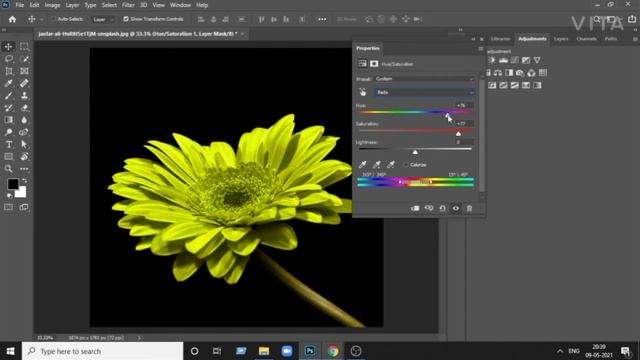Select the Brush tool
The width and height of the screenshot is (640, 360).
8,96
